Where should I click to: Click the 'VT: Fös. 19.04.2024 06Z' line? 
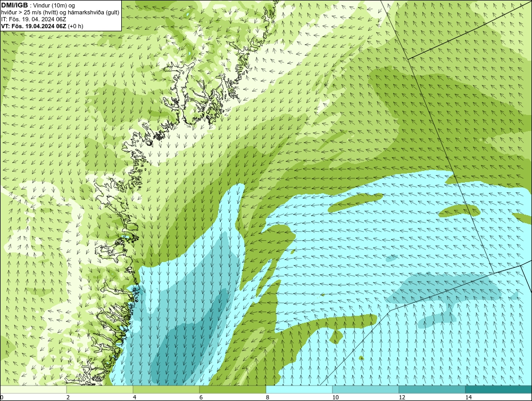[x=34, y=26]
